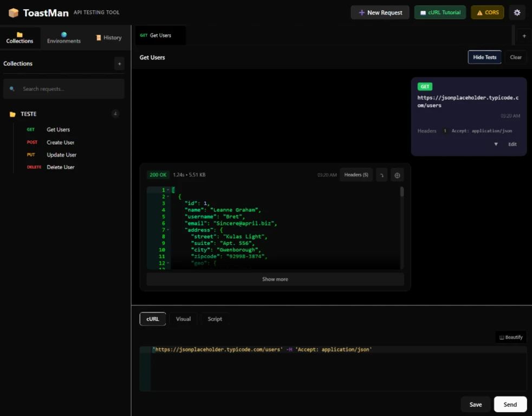Expand response body with Show more
Viewport: 532px width, 416px height.
[x=275, y=279]
